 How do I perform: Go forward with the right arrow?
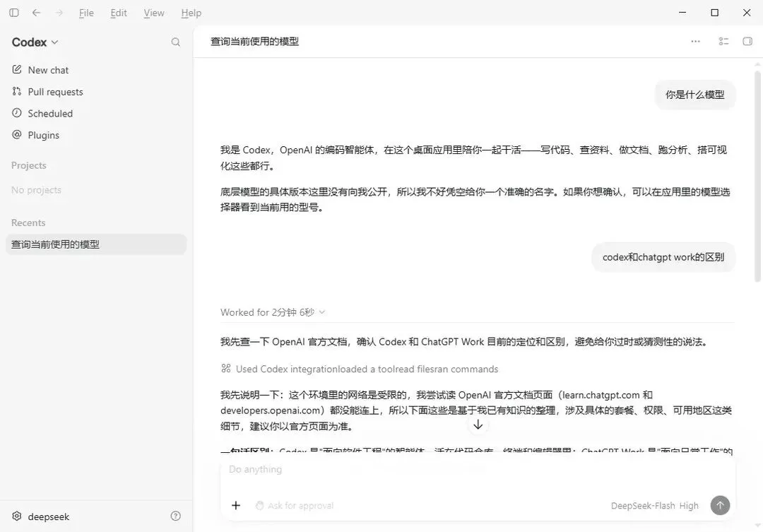click(x=59, y=13)
